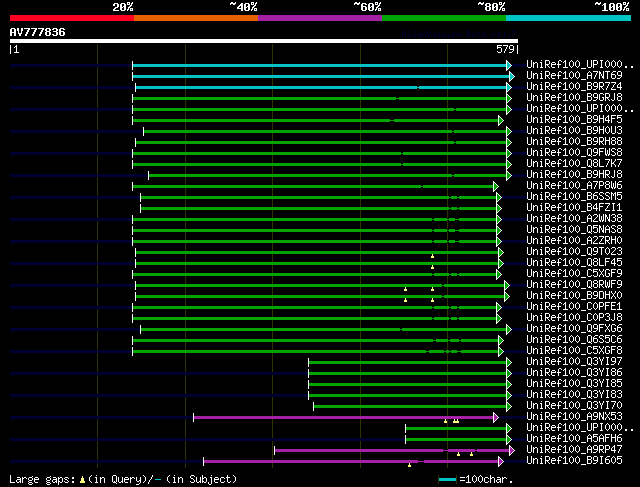
Task: Click the UniRef100_B9HRJ8 label
Action: (574, 175)
